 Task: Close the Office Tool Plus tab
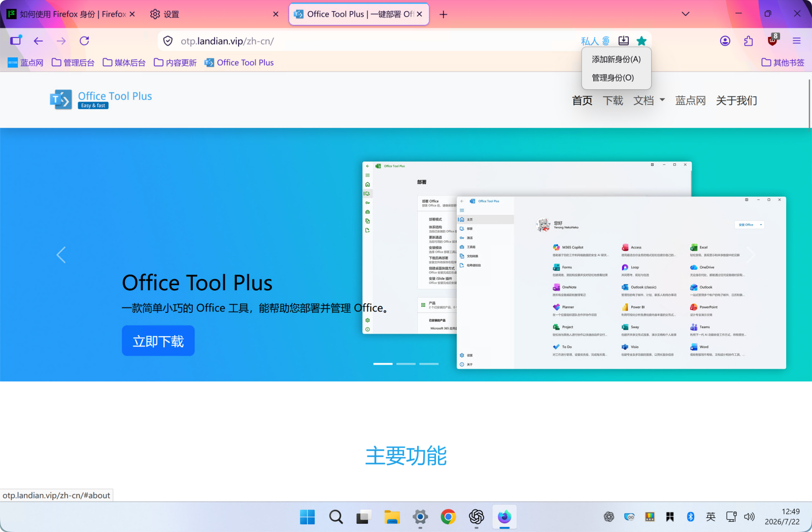tap(419, 14)
